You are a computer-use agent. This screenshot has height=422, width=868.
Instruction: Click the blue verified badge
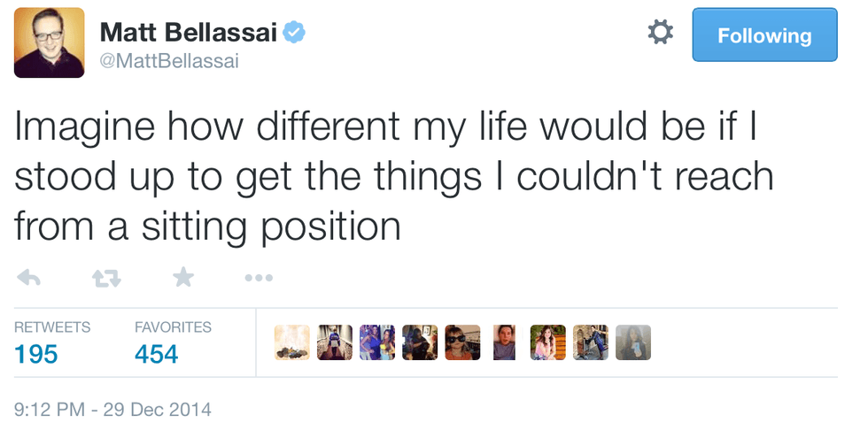tap(294, 33)
